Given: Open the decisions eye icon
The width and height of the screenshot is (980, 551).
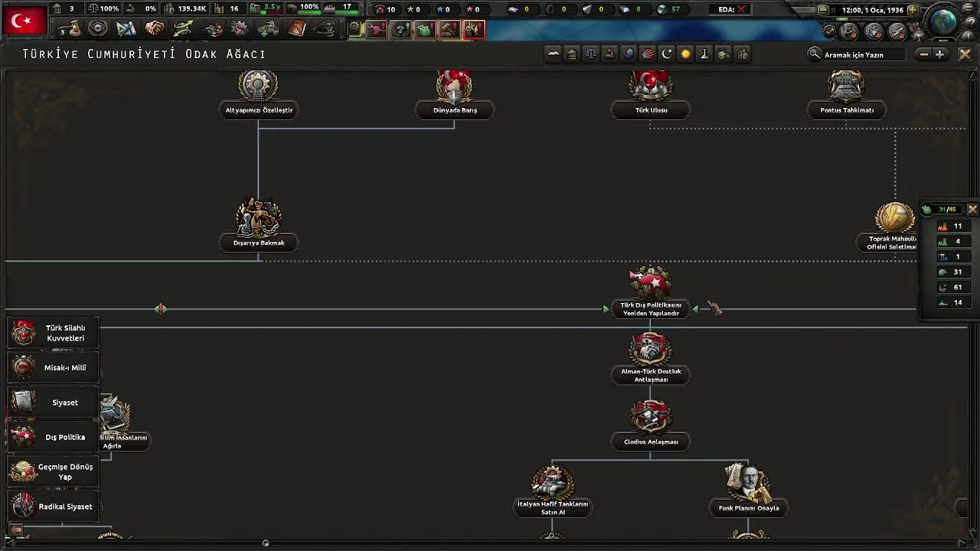Looking at the screenshot, I should 98,29.
